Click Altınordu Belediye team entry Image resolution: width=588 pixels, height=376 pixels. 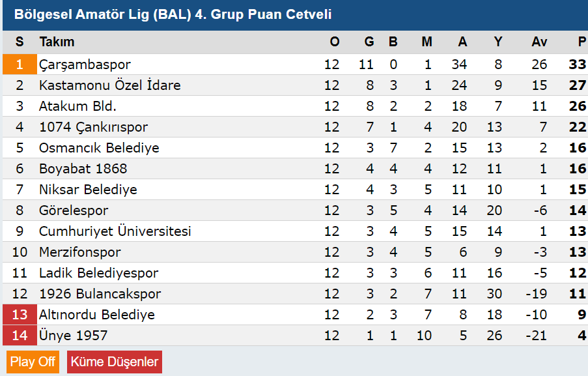pos(97,315)
